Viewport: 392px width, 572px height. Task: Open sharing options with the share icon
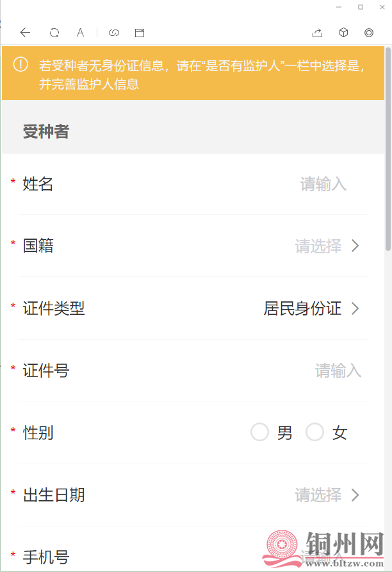pyautogui.click(x=317, y=32)
